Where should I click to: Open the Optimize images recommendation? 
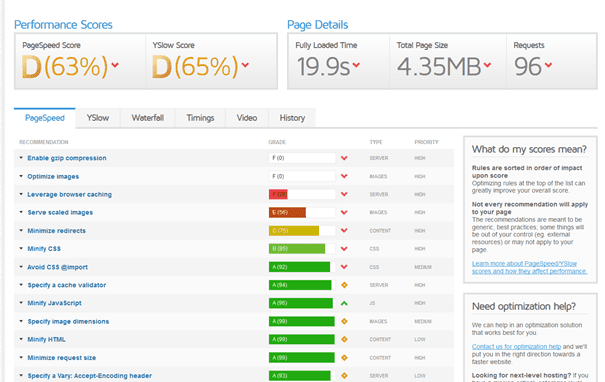53,176
